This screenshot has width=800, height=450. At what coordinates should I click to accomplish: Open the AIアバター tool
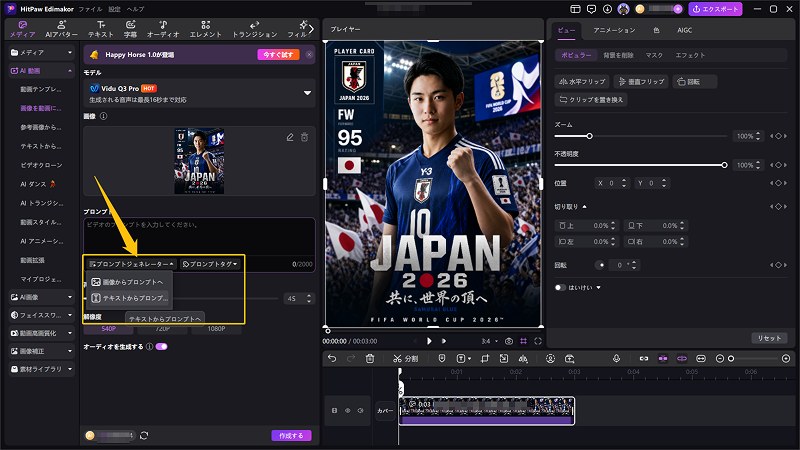tap(61, 29)
